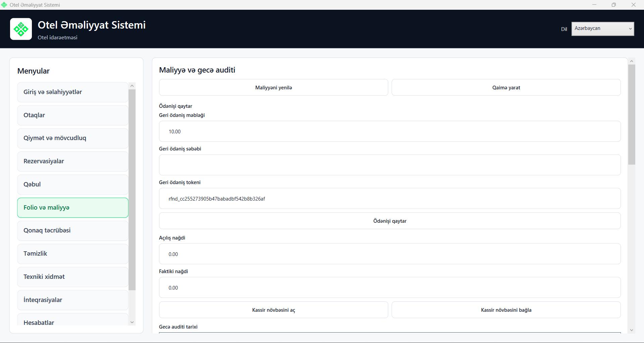The width and height of the screenshot is (644, 343).
Task: Select the Qəbul menu item
Action: point(72,184)
